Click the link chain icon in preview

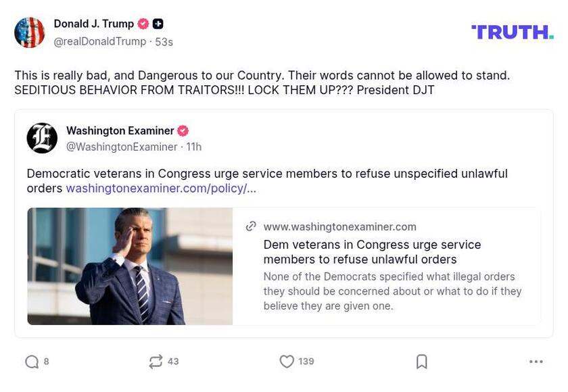pyautogui.click(x=251, y=226)
